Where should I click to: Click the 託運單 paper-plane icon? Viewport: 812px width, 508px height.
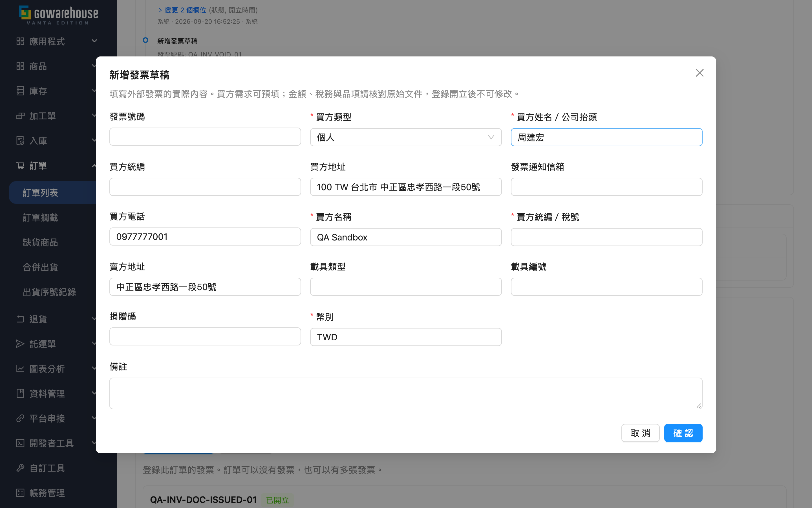click(x=20, y=344)
